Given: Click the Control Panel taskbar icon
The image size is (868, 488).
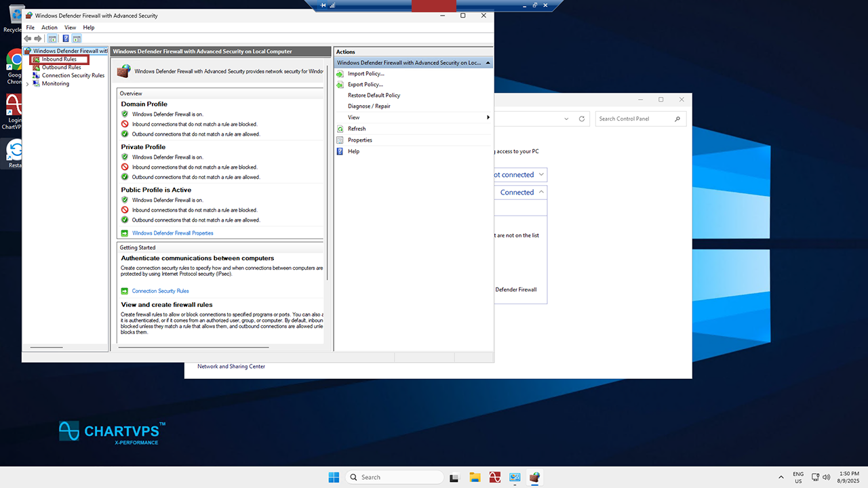Looking at the screenshot, I should (515, 477).
